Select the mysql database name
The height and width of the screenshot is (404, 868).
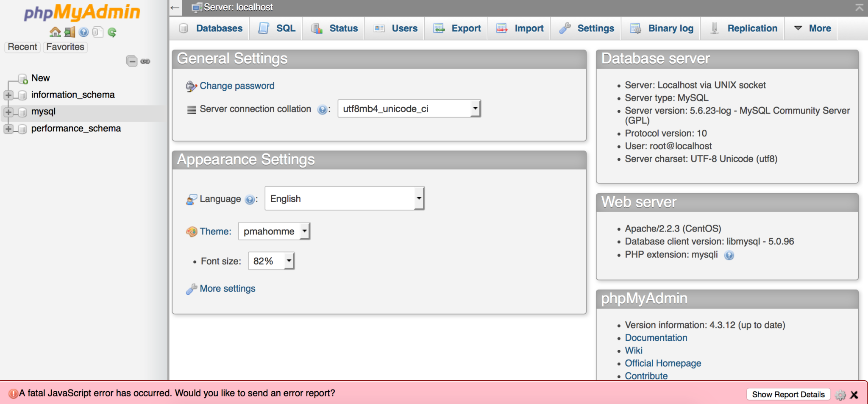(x=43, y=112)
